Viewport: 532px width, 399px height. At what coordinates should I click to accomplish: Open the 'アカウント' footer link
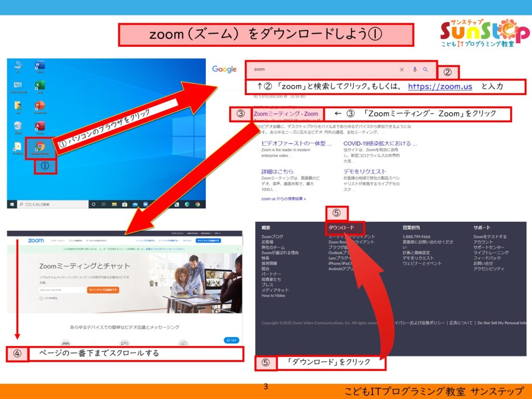[x=483, y=242]
